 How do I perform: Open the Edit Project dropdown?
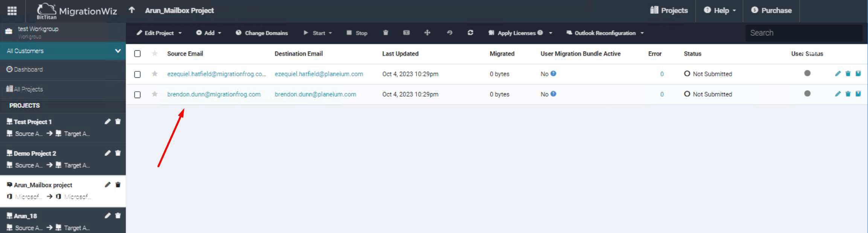159,33
